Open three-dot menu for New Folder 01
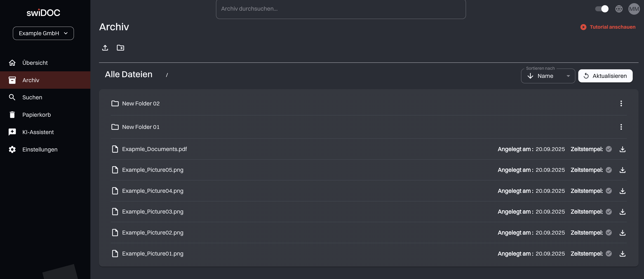This screenshot has height=279, width=644. point(621,127)
